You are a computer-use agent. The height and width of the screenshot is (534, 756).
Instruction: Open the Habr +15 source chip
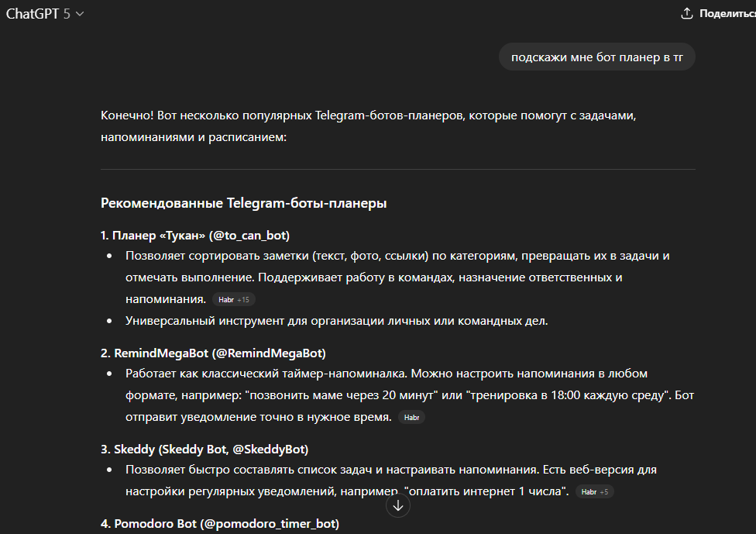point(233,299)
